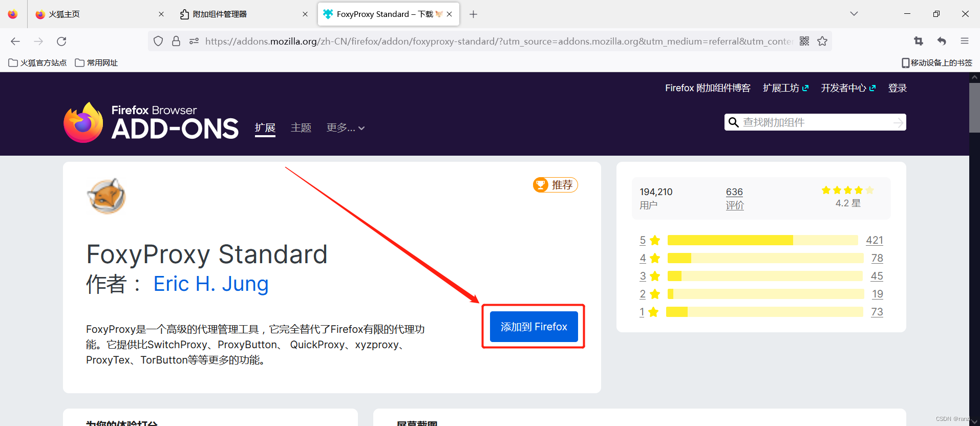Open the 扩展 section

pyautogui.click(x=265, y=128)
